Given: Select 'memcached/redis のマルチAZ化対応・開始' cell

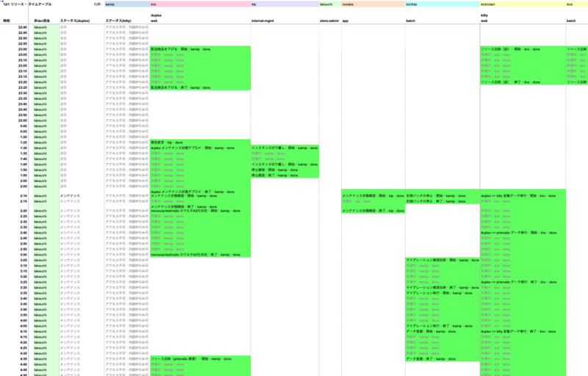Looking at the screenshot, I should 200,211.
